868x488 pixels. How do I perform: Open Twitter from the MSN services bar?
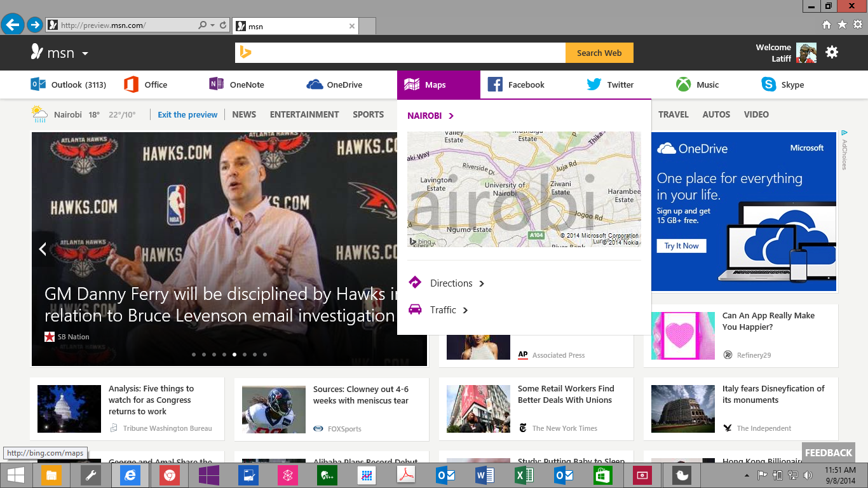click(x=610, y=85)
